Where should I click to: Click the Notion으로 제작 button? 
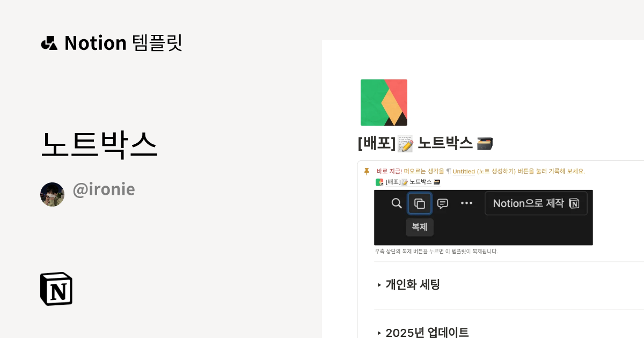(536, 203)
